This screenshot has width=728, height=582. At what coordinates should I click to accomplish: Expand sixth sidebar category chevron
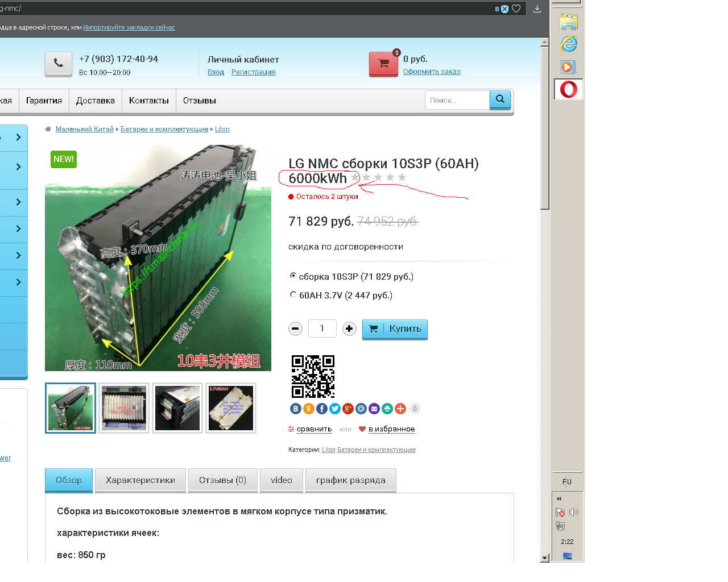pyautogui.click(x=18, y=282)
